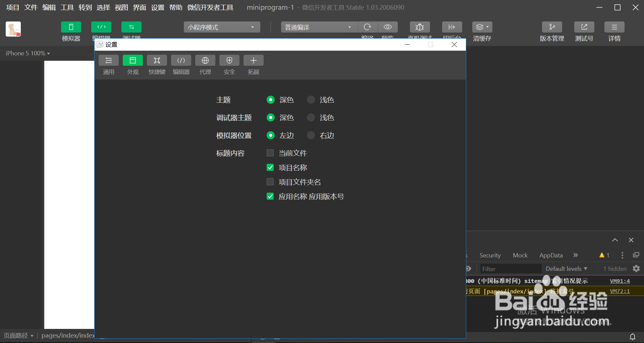This screenshot has height=343, width=644.
Task: Set simulator position to left (左边)
Action: (270, 135)
